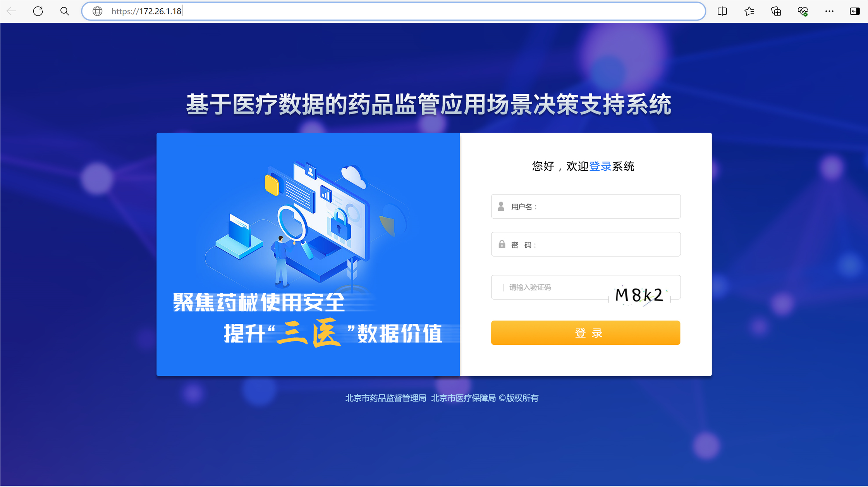Click the search magnifier icon in the toolbar
Viewport: 868px width, 487px height.
tap(65, 11)
